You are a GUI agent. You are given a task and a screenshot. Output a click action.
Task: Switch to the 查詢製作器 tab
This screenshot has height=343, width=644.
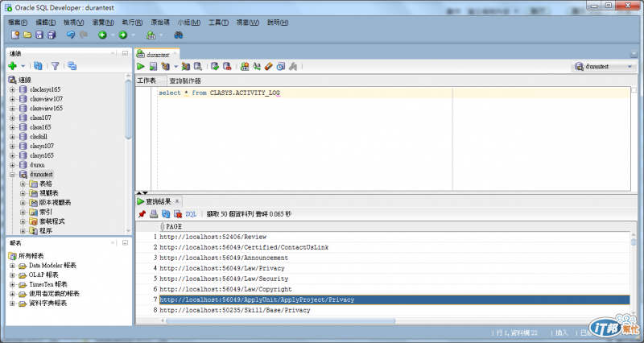185,81
